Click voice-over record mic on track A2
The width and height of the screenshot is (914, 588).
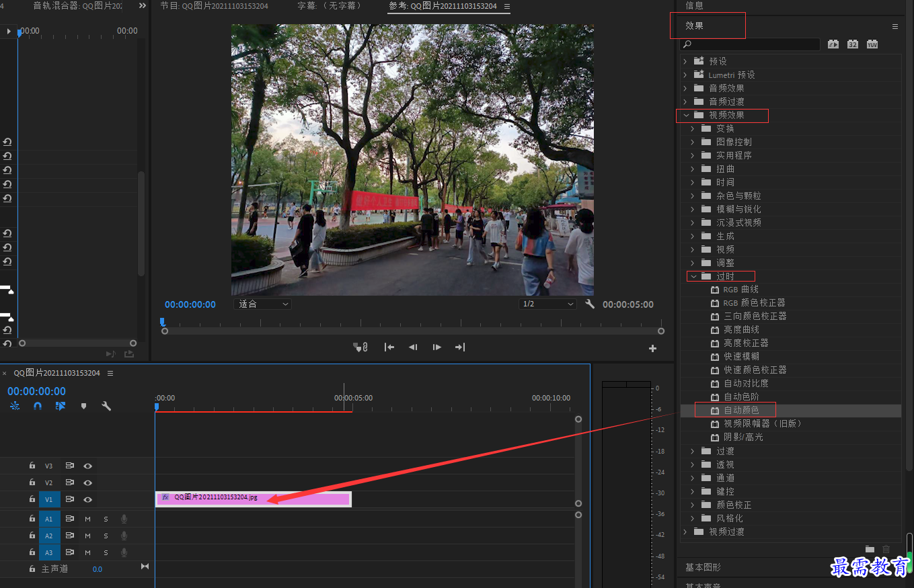(x=124, y=536)
